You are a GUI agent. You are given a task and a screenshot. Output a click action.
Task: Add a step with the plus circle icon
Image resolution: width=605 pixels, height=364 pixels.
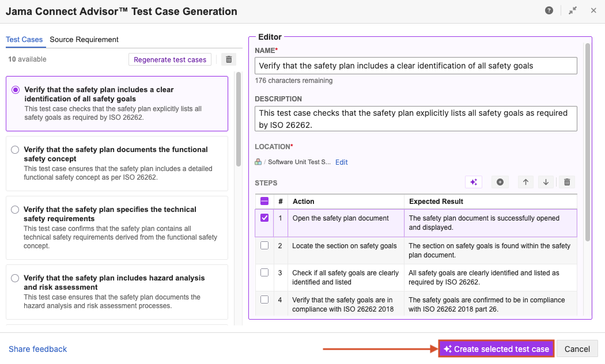[x=500, y=182]
